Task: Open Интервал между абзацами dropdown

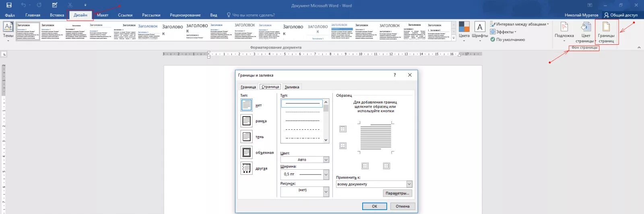Action: [x=520, y=24]
